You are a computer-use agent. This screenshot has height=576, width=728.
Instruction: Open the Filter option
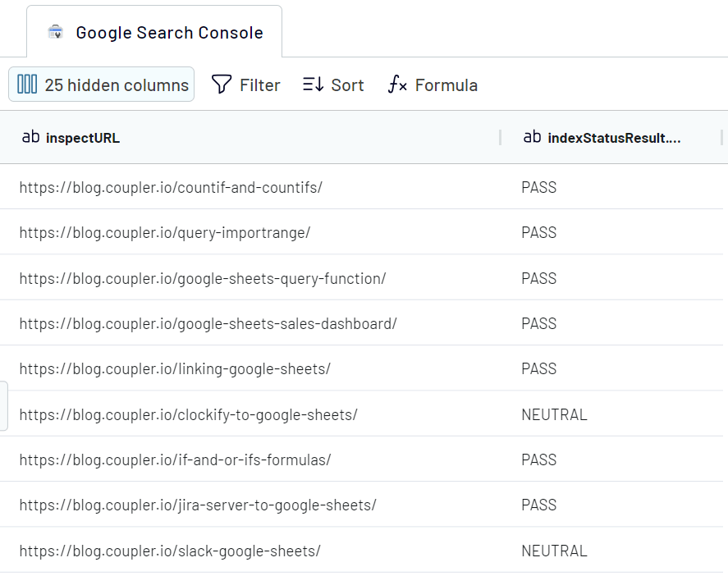point(246,85)
